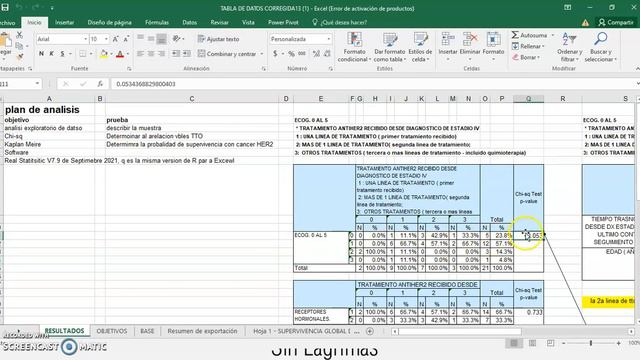Open Formato condicional menu
Screen dimensions: 640x360
(354, 47)
